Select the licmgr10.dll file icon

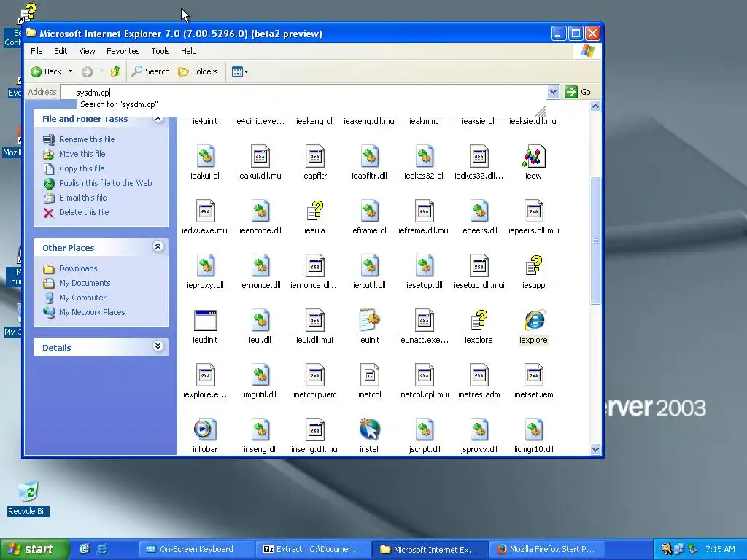click(533, 429)
